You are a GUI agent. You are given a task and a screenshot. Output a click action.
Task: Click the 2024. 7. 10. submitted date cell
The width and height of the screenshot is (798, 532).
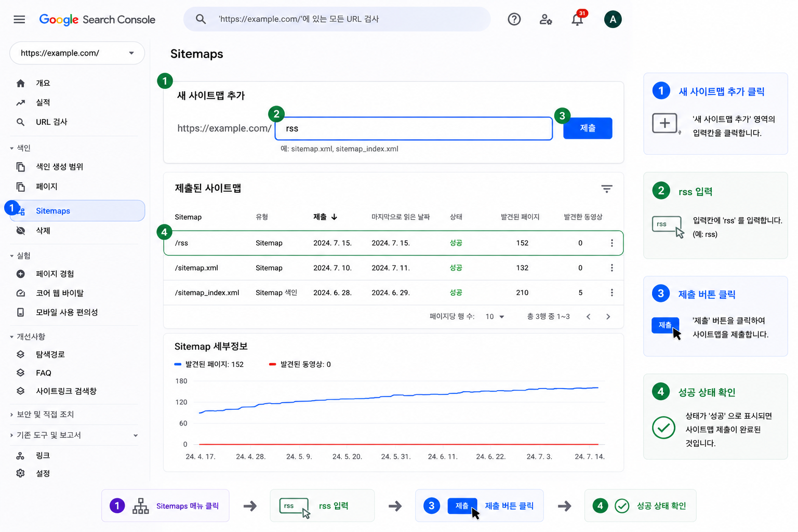coord(332,268)
